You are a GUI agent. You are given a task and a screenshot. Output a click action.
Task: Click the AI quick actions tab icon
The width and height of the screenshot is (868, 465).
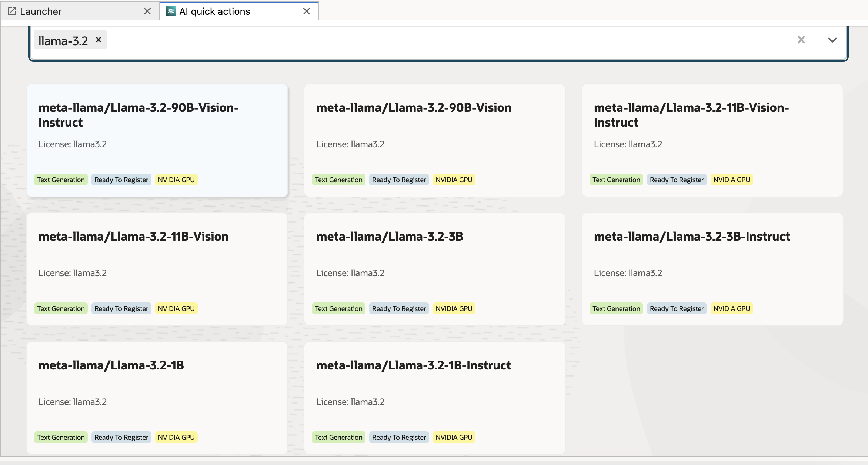coord(171,11)
